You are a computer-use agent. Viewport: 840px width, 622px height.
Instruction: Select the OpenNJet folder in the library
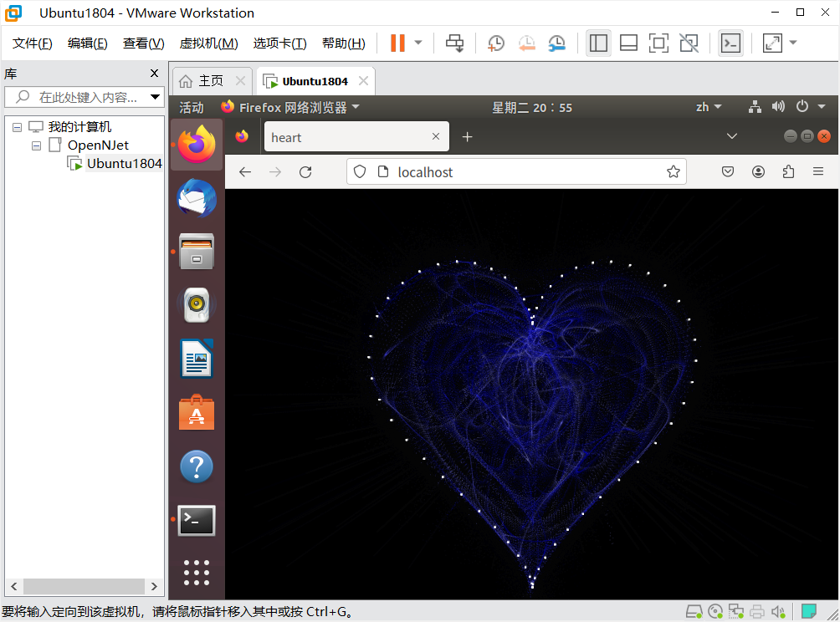click(x=98, y=145)
